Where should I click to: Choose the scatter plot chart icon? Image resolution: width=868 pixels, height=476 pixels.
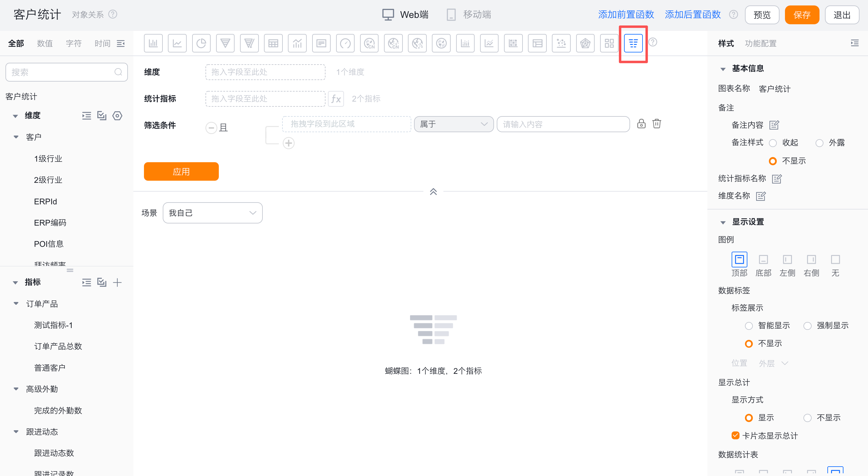(x=561, y=43)
